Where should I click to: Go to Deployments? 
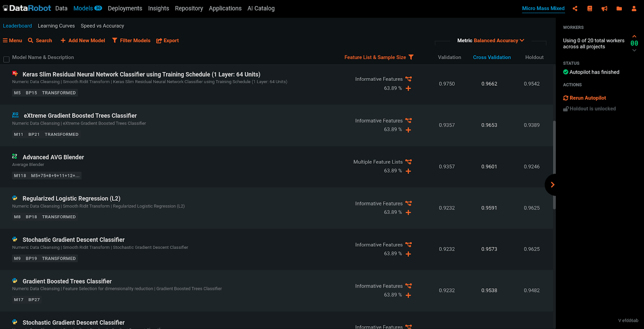[125, 8]
